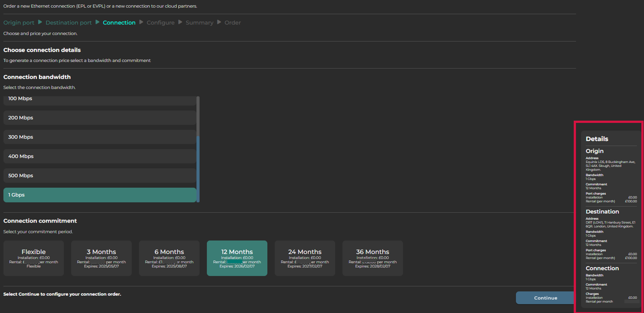This screenshot has width=644, height=313.
Task: Select the 12 Months commitment card
Action: pos(237,258)
